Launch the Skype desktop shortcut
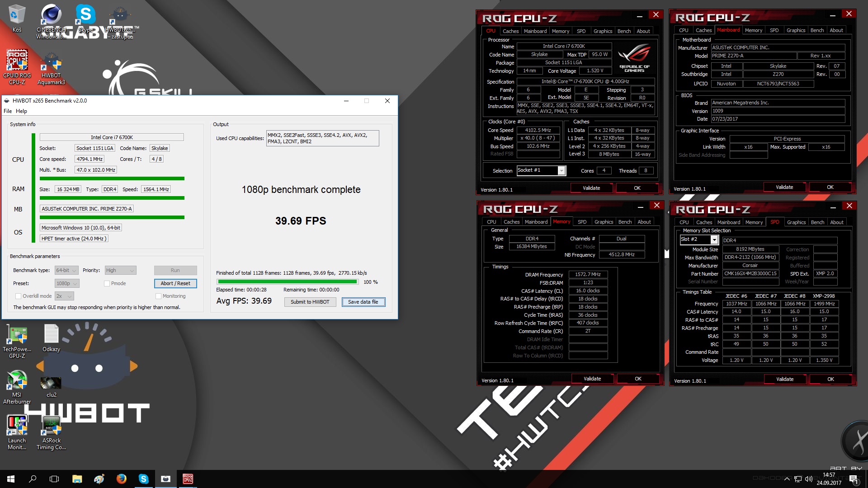The width and height of the screenshot is (868, 488). [x=85, y=18]
